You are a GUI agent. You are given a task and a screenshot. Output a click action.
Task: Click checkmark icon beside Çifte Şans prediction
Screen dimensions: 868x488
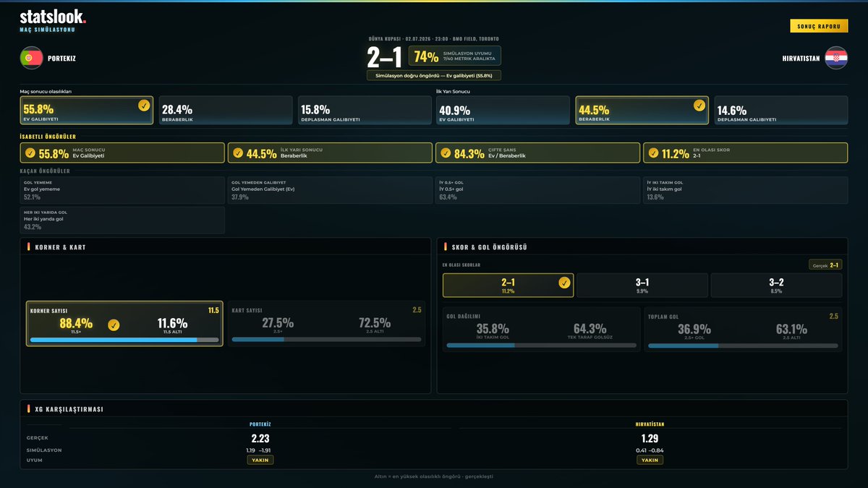pyautogui.click(x=445, y=153)
